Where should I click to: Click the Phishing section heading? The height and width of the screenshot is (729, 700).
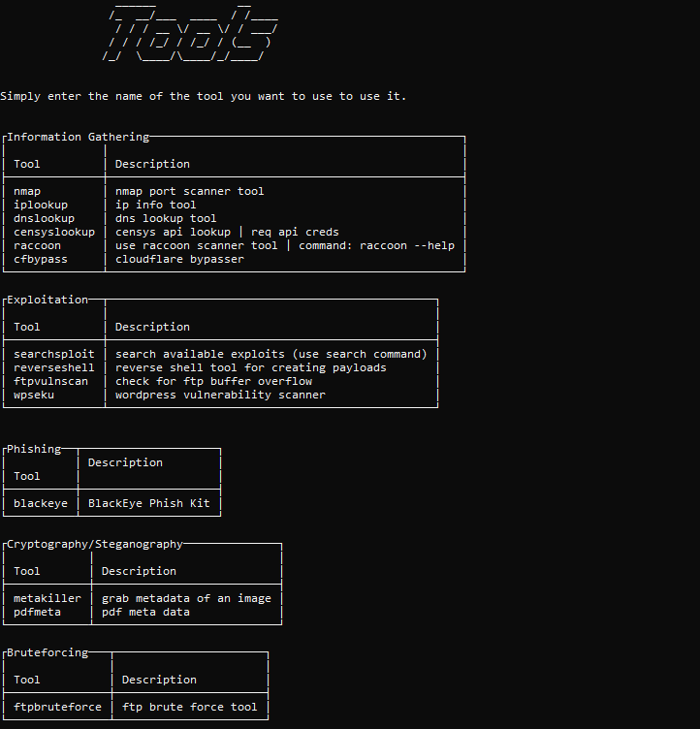[34, 450]
